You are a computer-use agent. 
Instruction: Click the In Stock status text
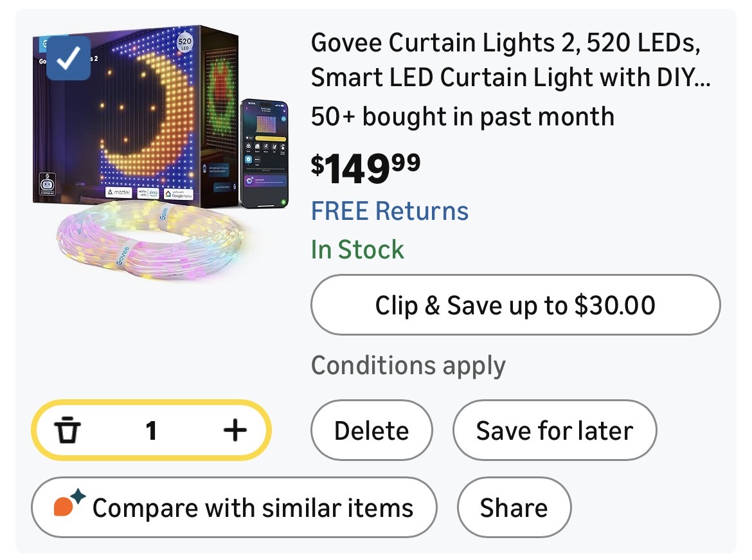pos(357,249)
